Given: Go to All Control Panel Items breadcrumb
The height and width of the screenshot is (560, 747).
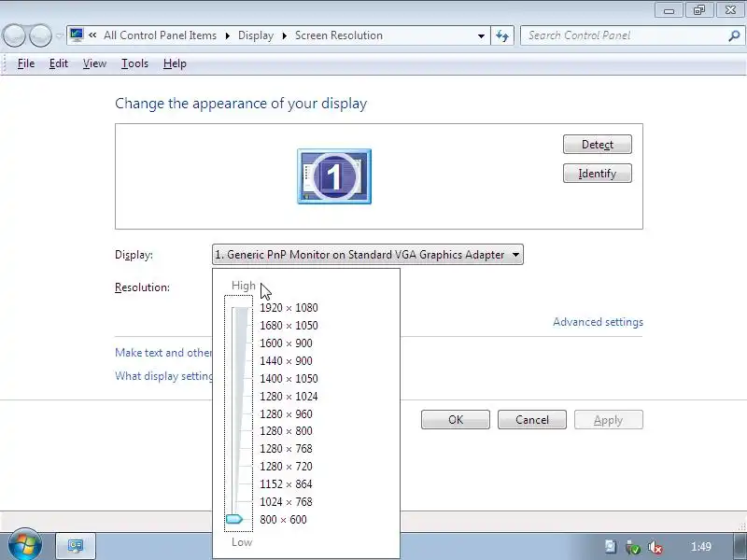Looking at the screenshot, I should click(160, 35).
